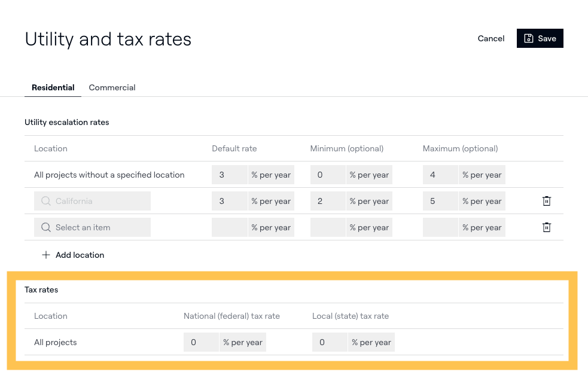This screenshot has width=588, height=384.
Task: Change California's minimum rate field
Action: [328, 201]
